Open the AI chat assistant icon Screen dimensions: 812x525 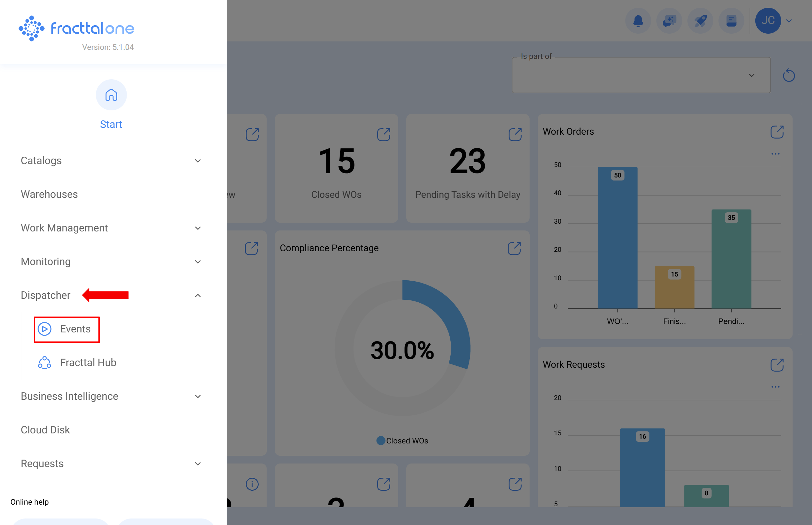[x=669, y=21]
